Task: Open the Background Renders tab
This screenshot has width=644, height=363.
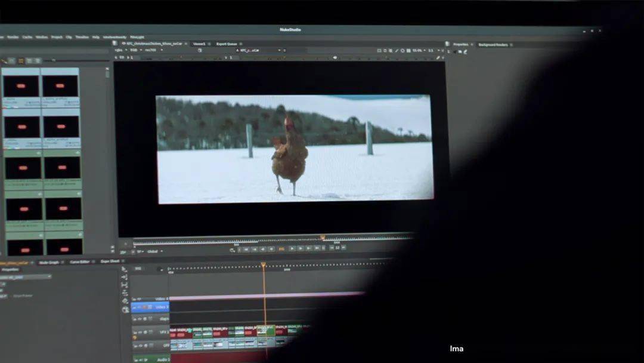Action: [493, 44]
